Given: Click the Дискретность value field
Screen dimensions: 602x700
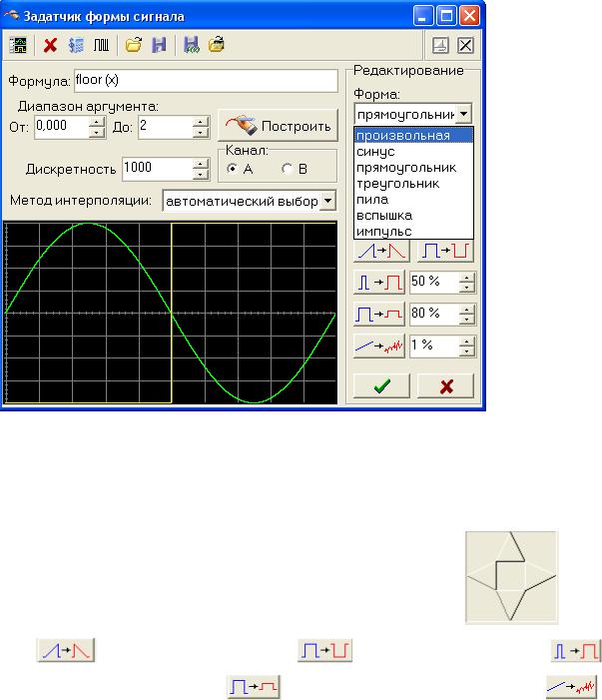Looking at the screenshot, I should pos(157,169).
